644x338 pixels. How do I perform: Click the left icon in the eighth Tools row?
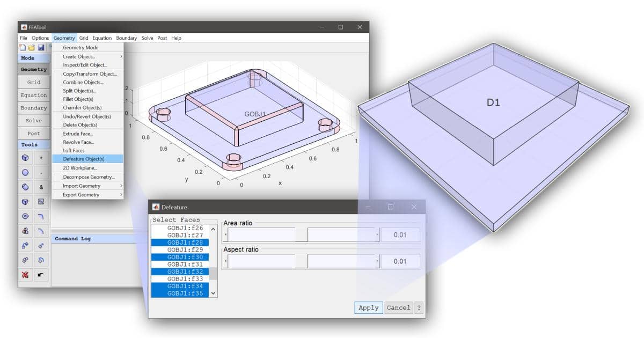coord(25,260)
